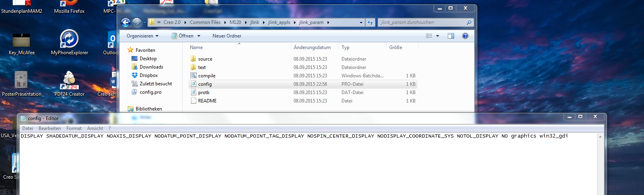Click the config Editor title icon
The height and width of the screenshot is (195, 644).
pos(23,118)
